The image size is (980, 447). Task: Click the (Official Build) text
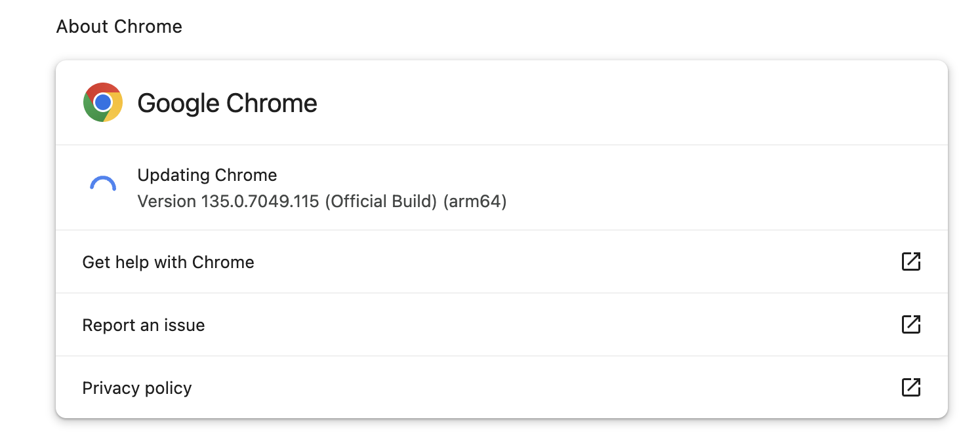click(381, 201)
